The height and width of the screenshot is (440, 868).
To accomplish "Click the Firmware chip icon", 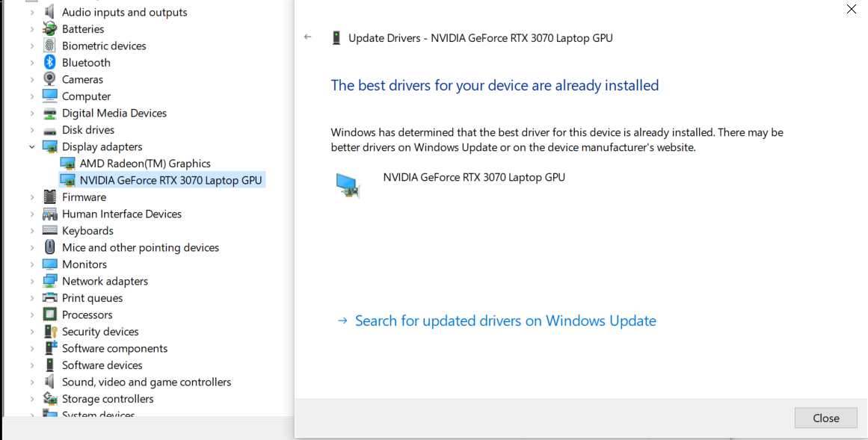I will point(50,197).
